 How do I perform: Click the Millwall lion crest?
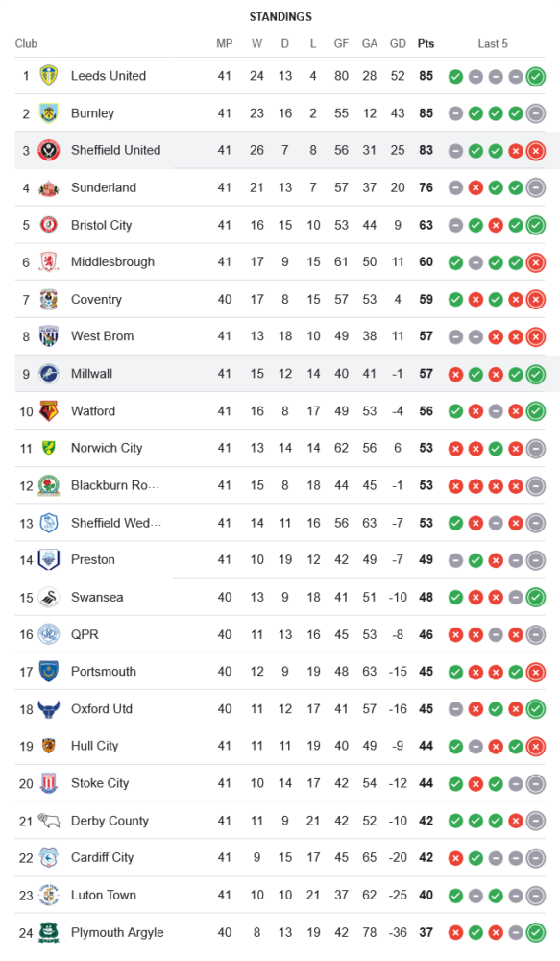(x=49, y=373)
